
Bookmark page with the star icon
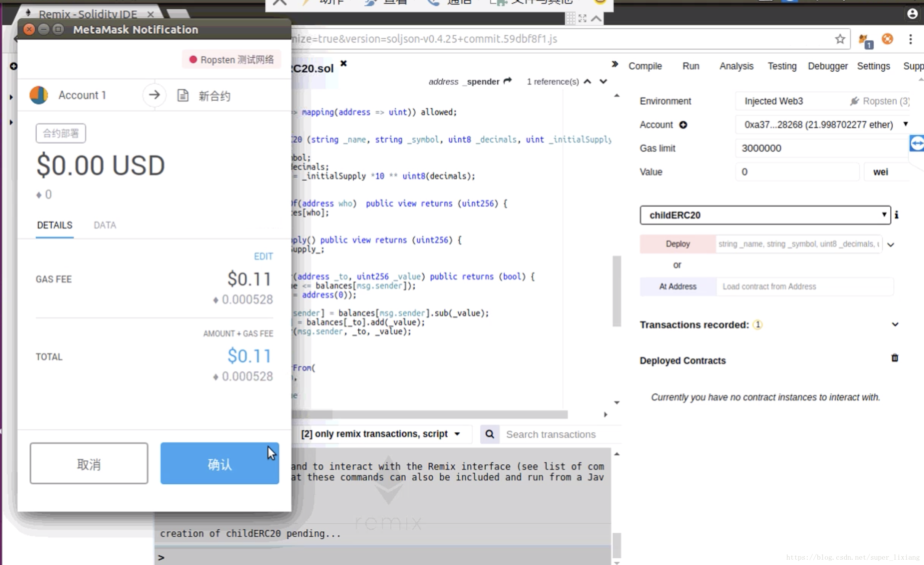[840, 39]
